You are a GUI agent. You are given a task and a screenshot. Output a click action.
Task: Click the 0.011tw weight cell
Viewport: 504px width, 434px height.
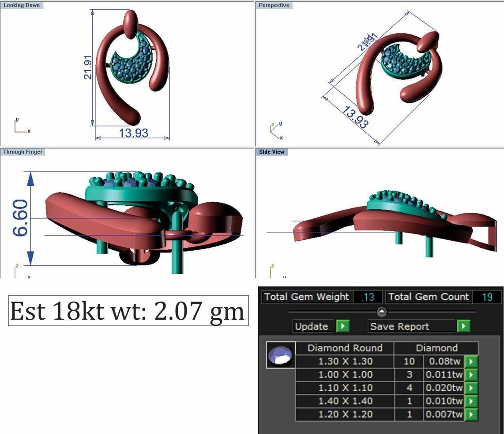(444, 374)
